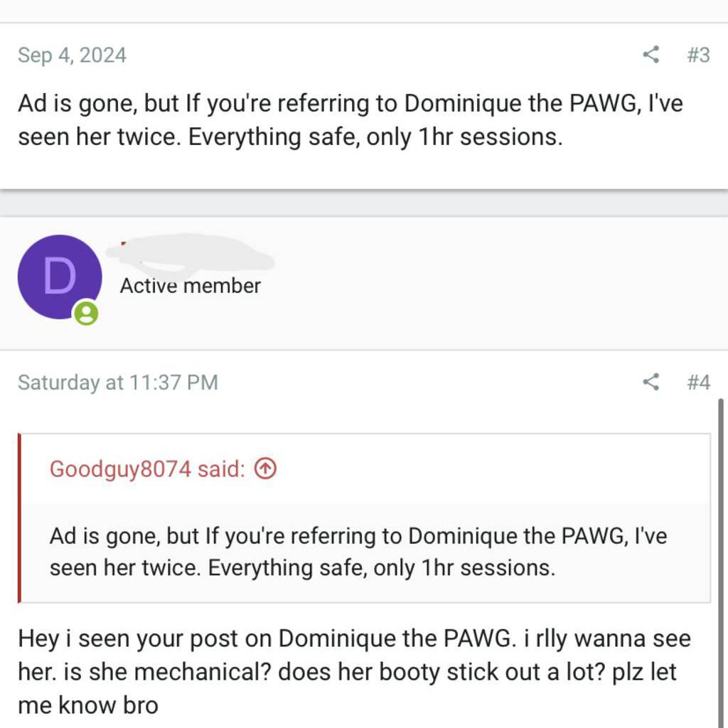728x728 pixels.
Task: Open the #3 post permalink
Action: [698, 55]
